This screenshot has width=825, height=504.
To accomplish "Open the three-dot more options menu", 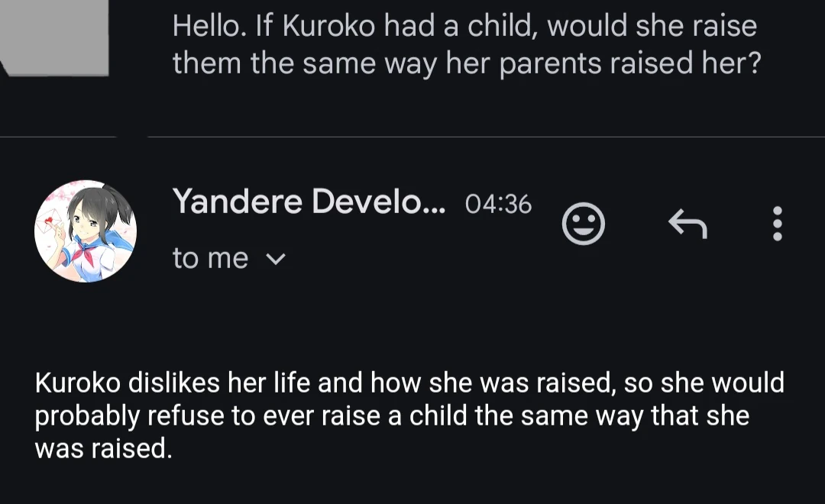I will [x=777, y=224].
